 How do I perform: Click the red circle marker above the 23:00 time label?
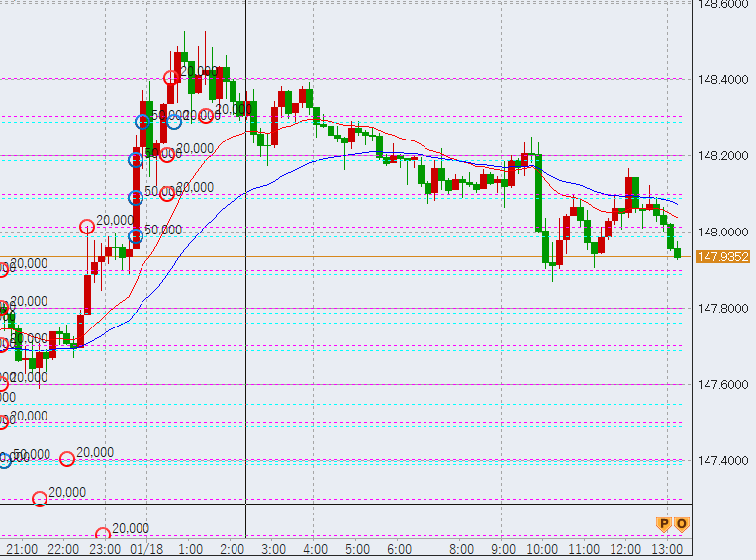tap(102, 534)
